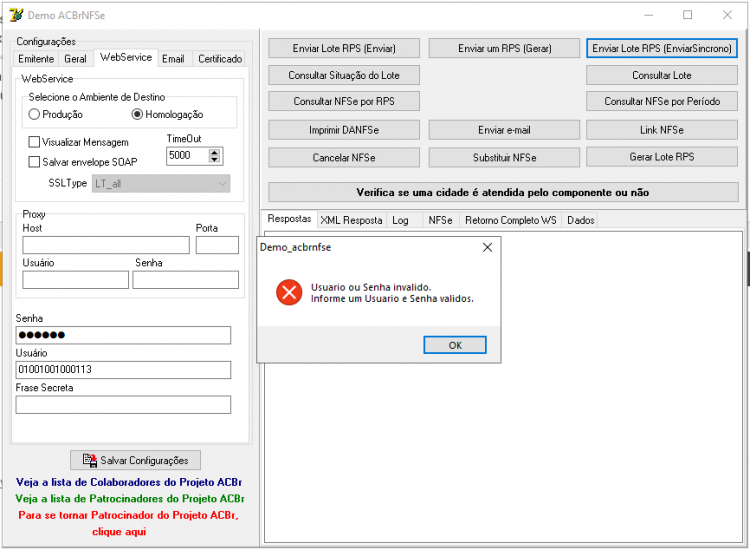Open the Patrocinadores do Projeto ACBr link
750x550 pixels.
(x=130, y=498)
